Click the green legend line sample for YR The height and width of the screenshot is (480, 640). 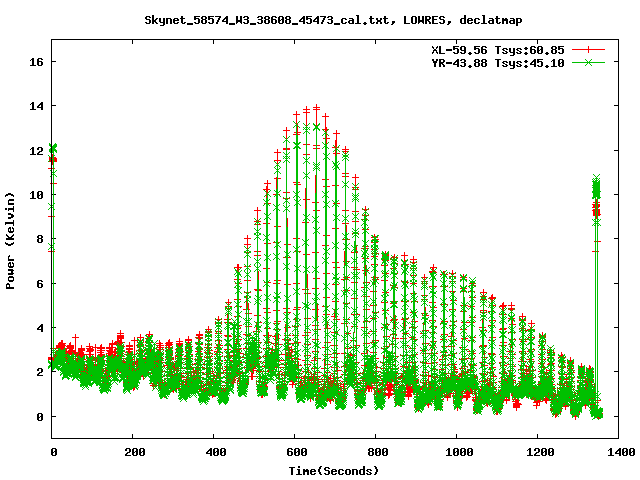coord(588,62)
